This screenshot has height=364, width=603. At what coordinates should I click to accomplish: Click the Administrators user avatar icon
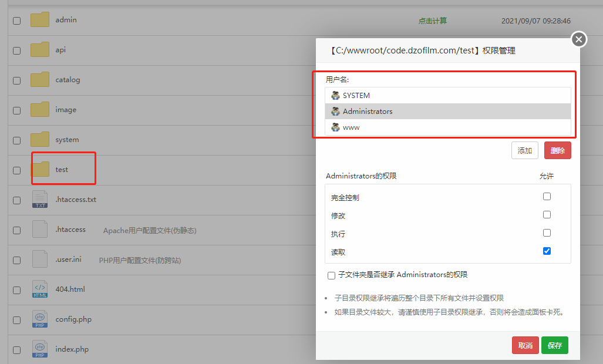tap(335, 112)
